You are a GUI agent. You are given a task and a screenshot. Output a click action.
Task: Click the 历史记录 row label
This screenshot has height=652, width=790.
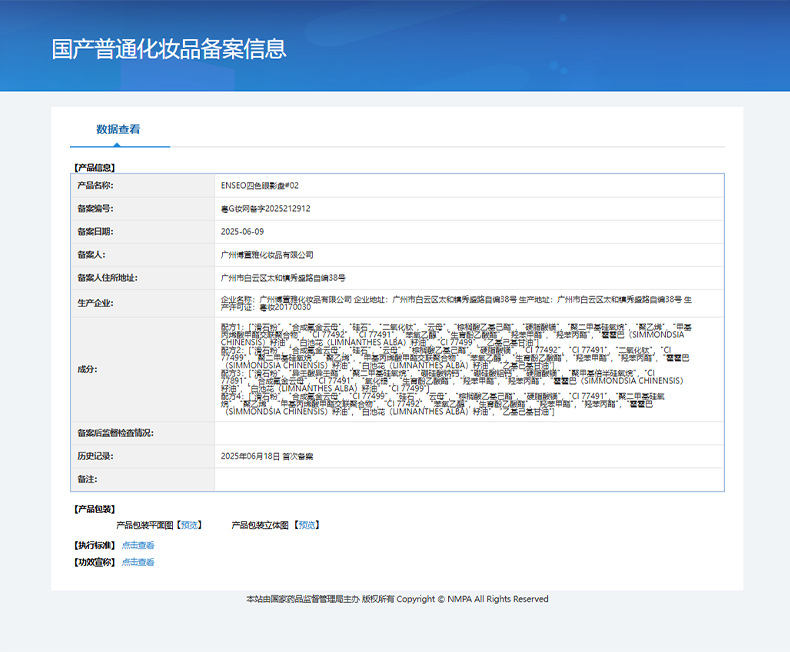coord(95,457)
